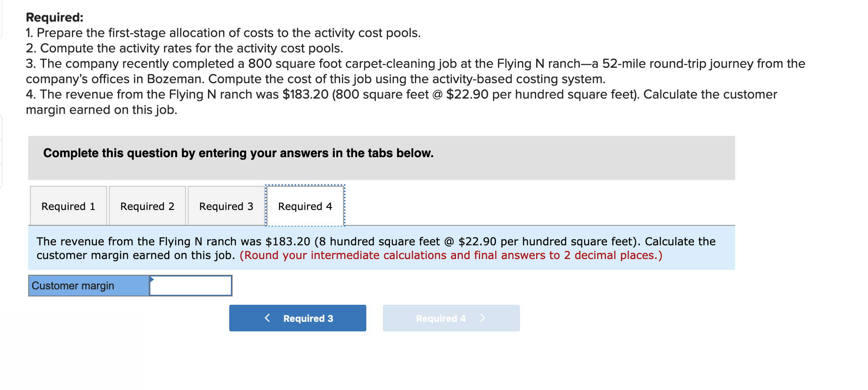Image resolution: width=868 pixels, height=390 pixels.
Task: Open the Required 2 tab
Action: coord(147,206)
